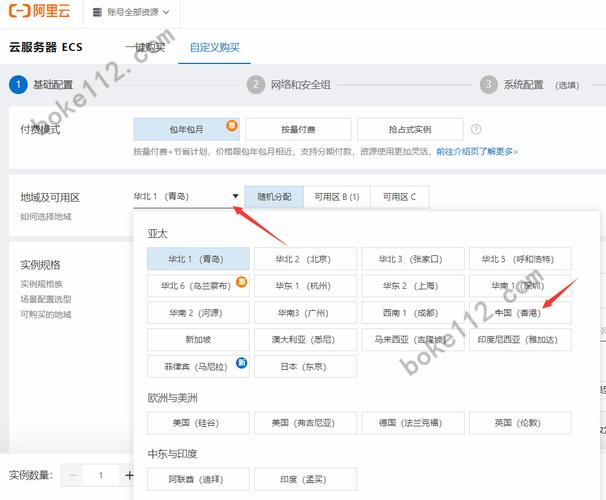Screen dimensions: 606x500
Task: Open the 前往介绍页了解更多 link
Action: point(477,151)
